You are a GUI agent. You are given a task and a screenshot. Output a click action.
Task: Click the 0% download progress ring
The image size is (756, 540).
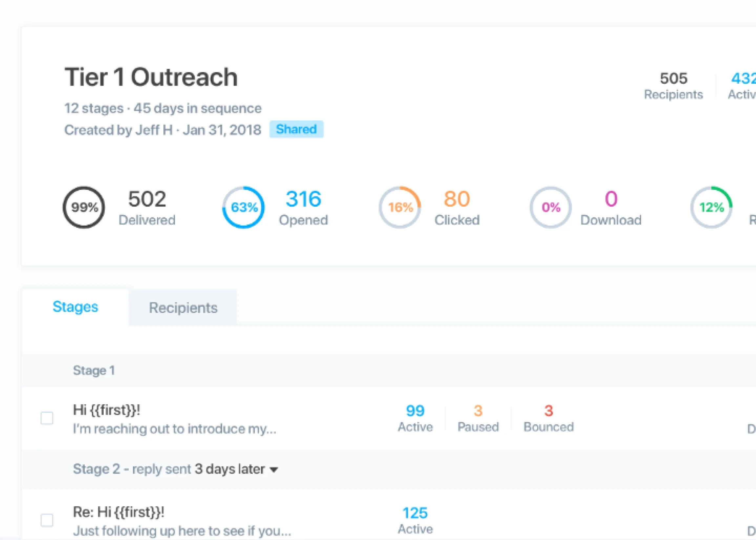click(551, 207)
